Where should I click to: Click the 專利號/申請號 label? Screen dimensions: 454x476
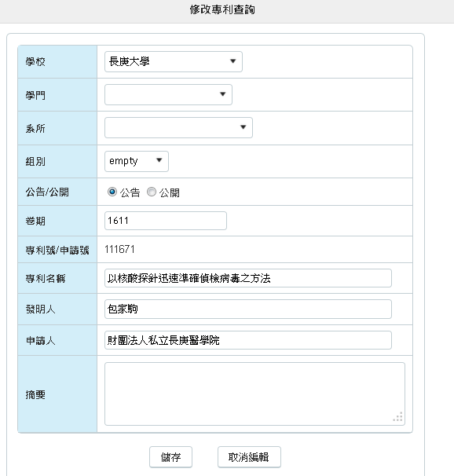click(57, 250)
